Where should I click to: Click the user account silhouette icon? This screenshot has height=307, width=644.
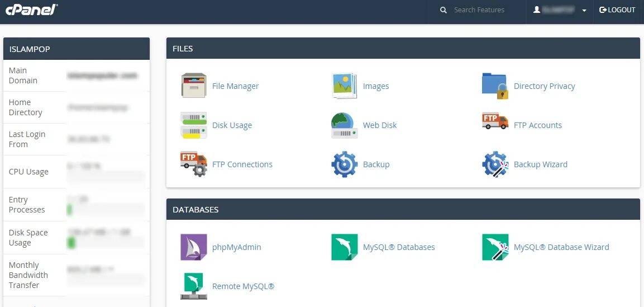[x=536, y=10]
